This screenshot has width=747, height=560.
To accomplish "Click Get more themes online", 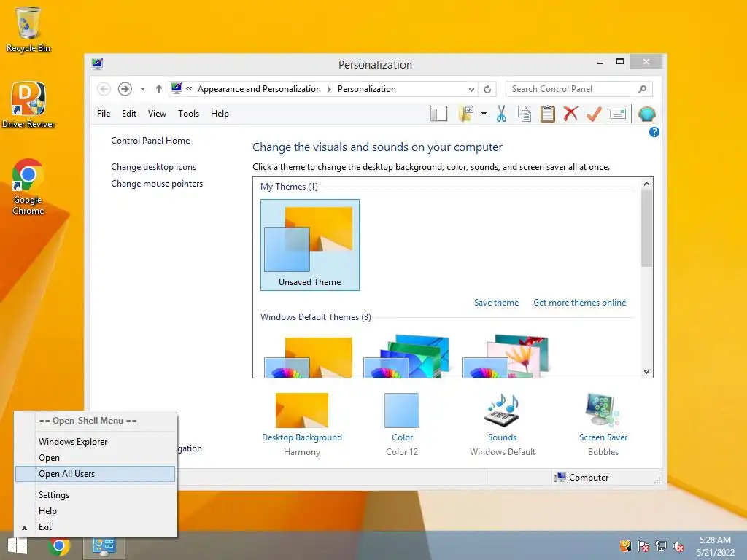I will tap(580, 303).
